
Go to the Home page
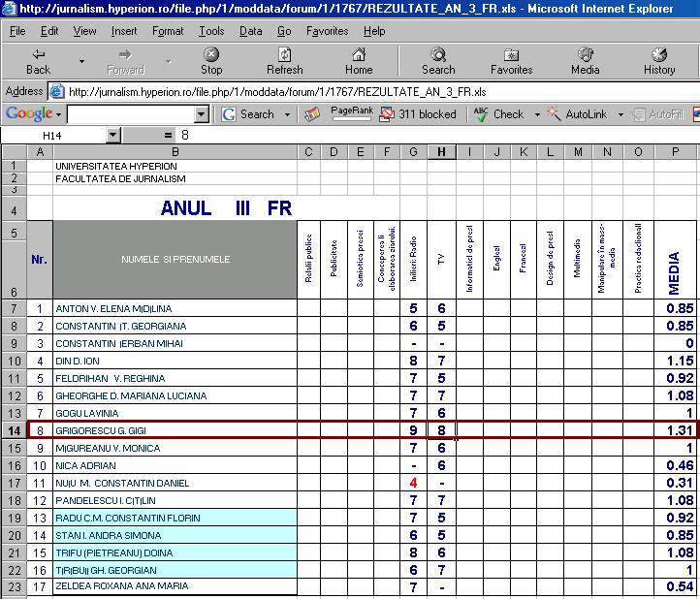tap(359, 61)
